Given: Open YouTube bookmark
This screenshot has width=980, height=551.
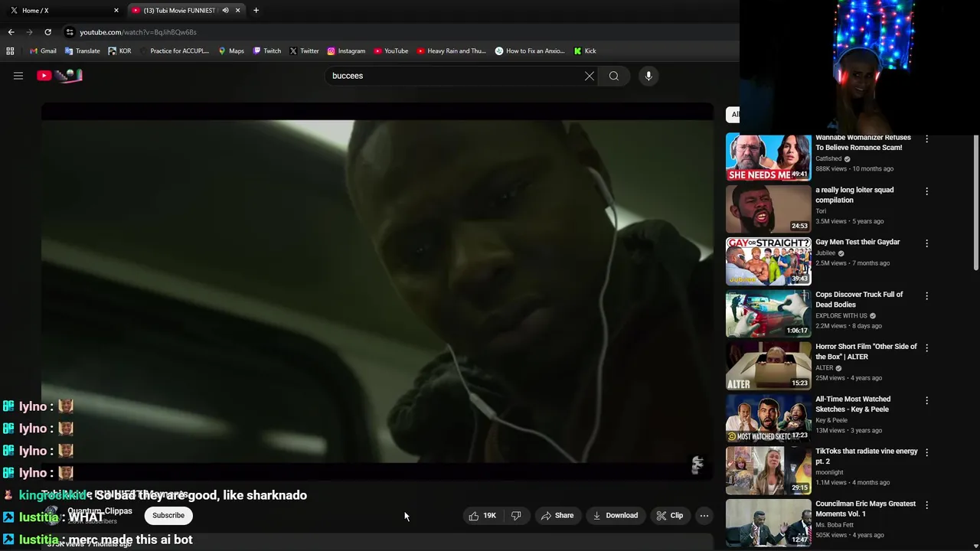Looking at the screenshot, I should pos(390,51).
